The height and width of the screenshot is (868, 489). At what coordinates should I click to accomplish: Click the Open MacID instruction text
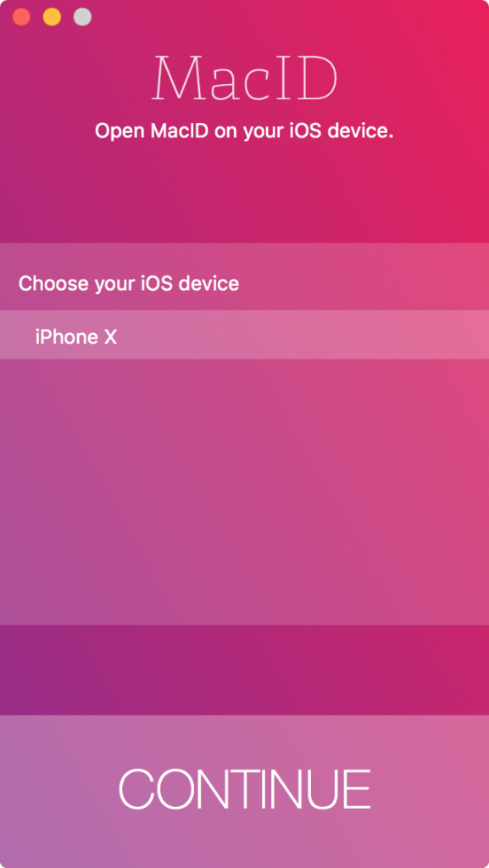coord(244,131)
